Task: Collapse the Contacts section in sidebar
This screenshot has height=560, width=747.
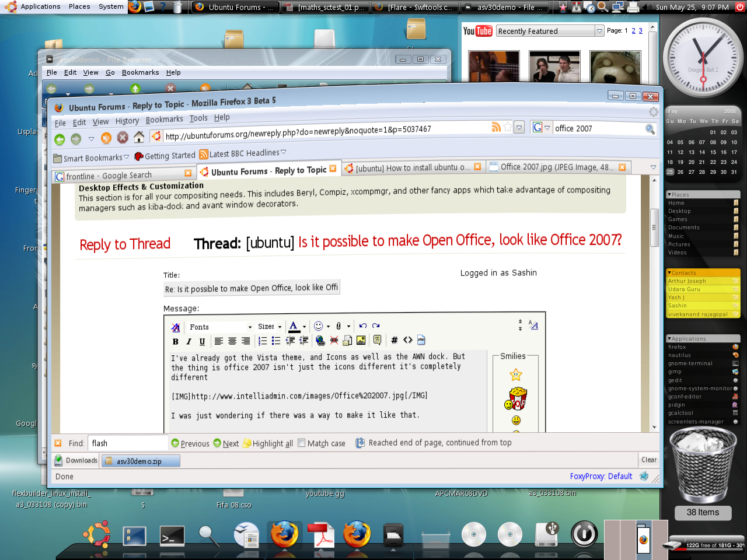Action: [669, 272]
